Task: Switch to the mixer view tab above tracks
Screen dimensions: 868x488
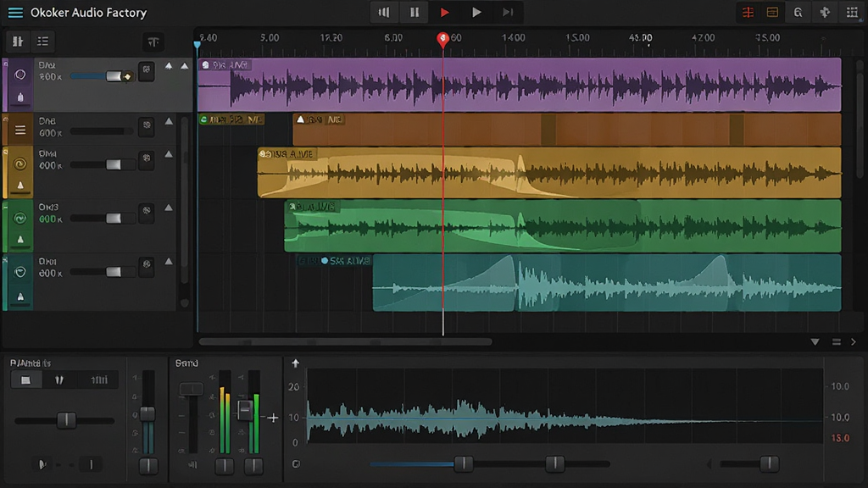Action: (18, 42)
